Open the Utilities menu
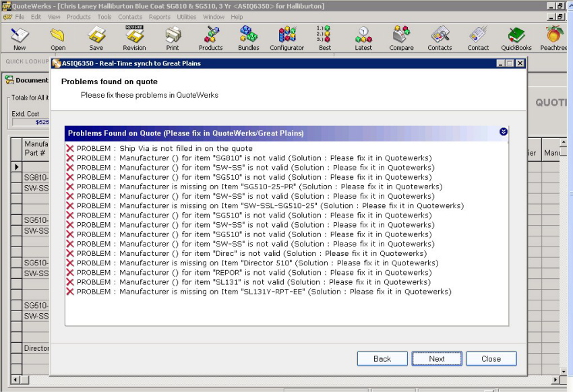 coord(186,17)
